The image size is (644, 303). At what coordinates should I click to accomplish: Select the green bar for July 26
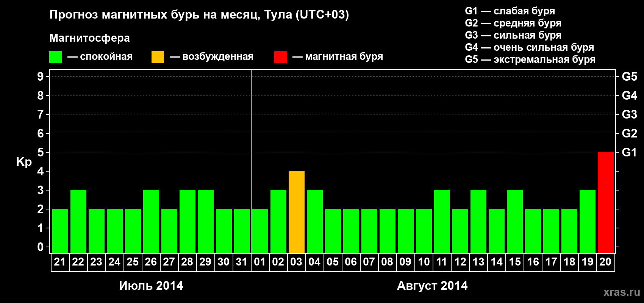click(151, 221)
